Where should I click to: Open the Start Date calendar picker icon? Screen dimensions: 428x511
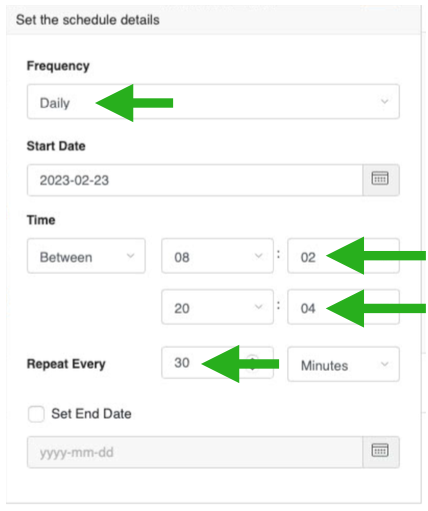click(380, 180)
